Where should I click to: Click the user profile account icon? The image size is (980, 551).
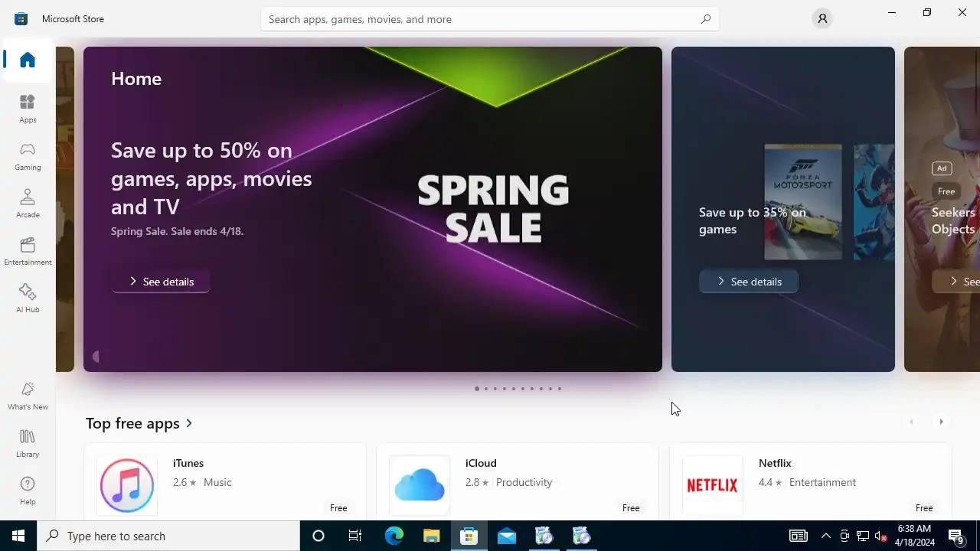tap(822, 18)
